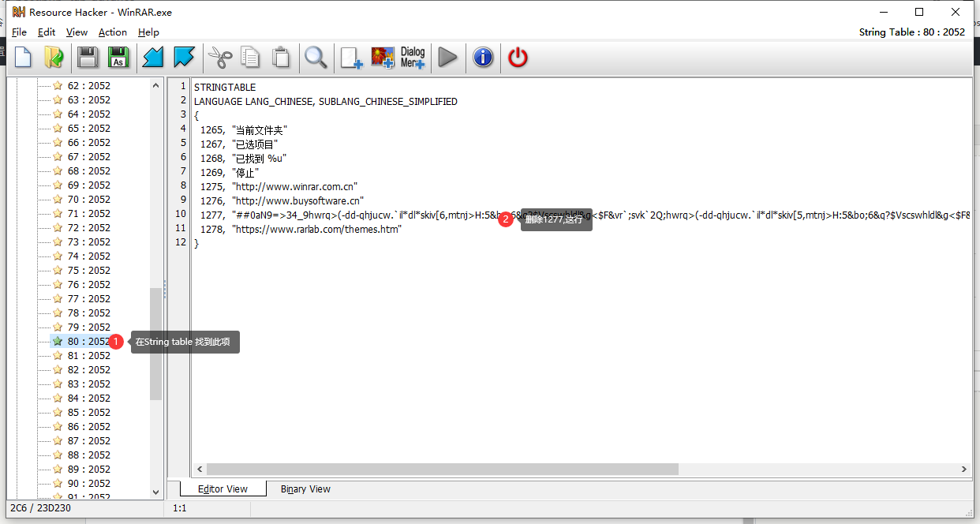Switch to the Binary View tab
This screenshot has width=980, height=524.
(305, 489)
